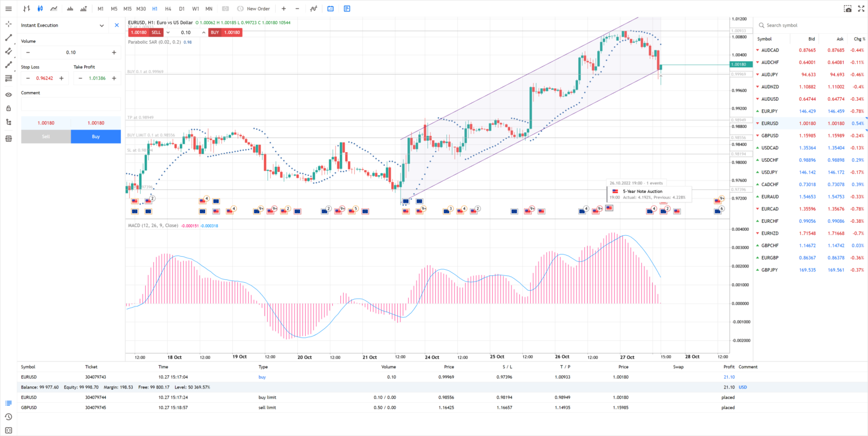This screenshot has width=868, height=436.
Task: Select the line chart style icon
Action: 54,8
